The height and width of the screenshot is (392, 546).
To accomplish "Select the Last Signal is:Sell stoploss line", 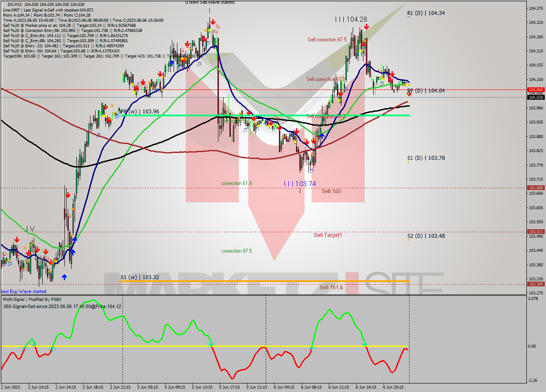I will [48, 10].
